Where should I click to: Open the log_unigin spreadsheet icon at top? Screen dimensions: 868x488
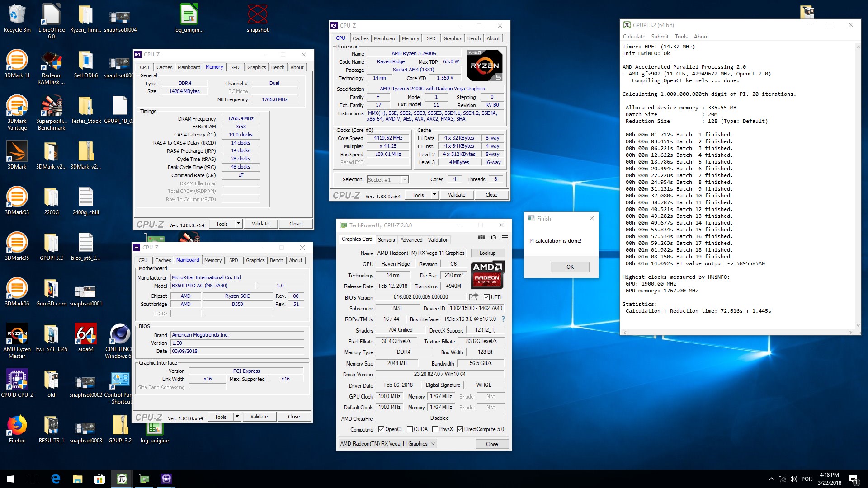pos(189,19)
